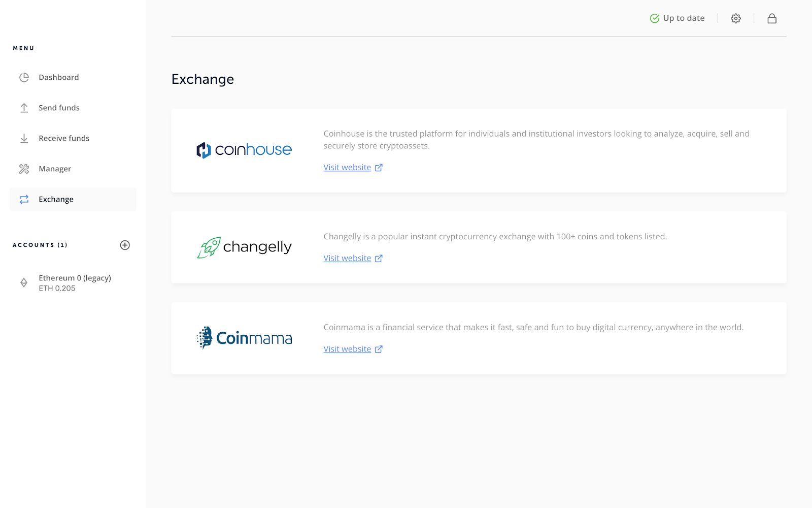Lock the app with the padlock icon
This screenshot has width=812, height=508.
[772, 18]
